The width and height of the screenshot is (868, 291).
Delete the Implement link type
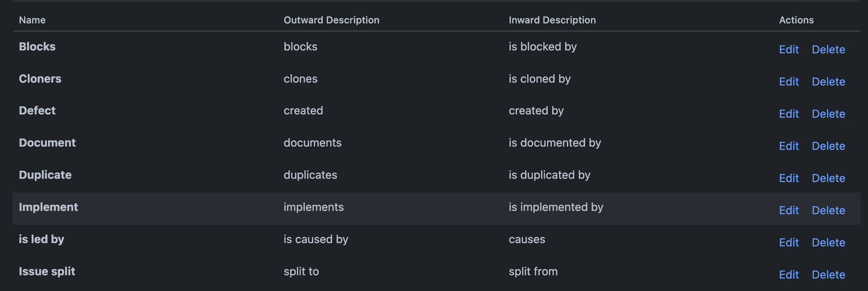click(x=828, y=210)
